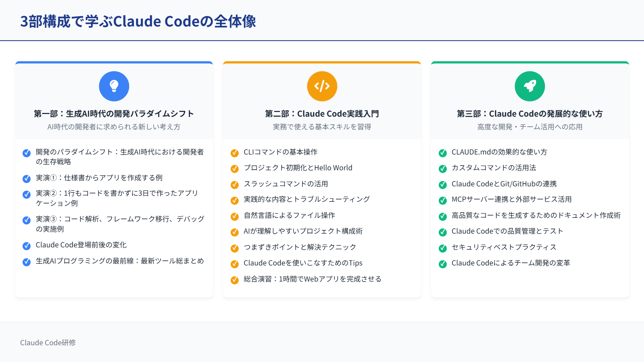
Task: Click the footer text Claude Code研修
Action: click(x=48, y=343)
